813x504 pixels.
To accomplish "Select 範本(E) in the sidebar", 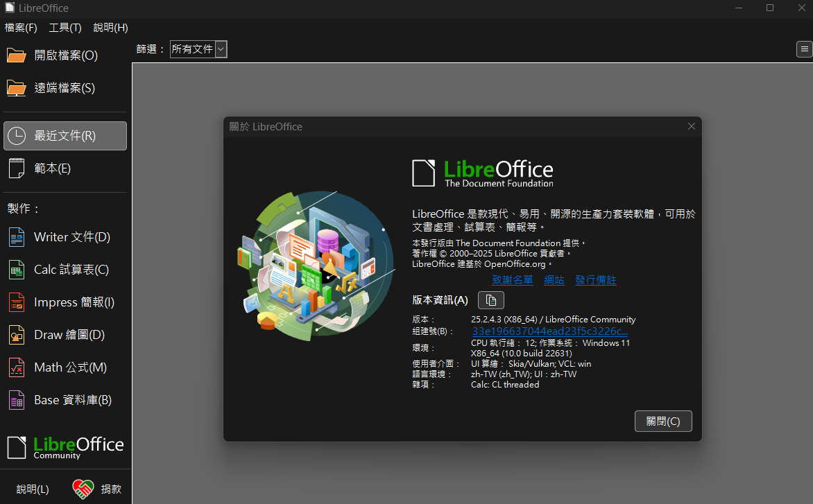I will (x=65, y=168).
